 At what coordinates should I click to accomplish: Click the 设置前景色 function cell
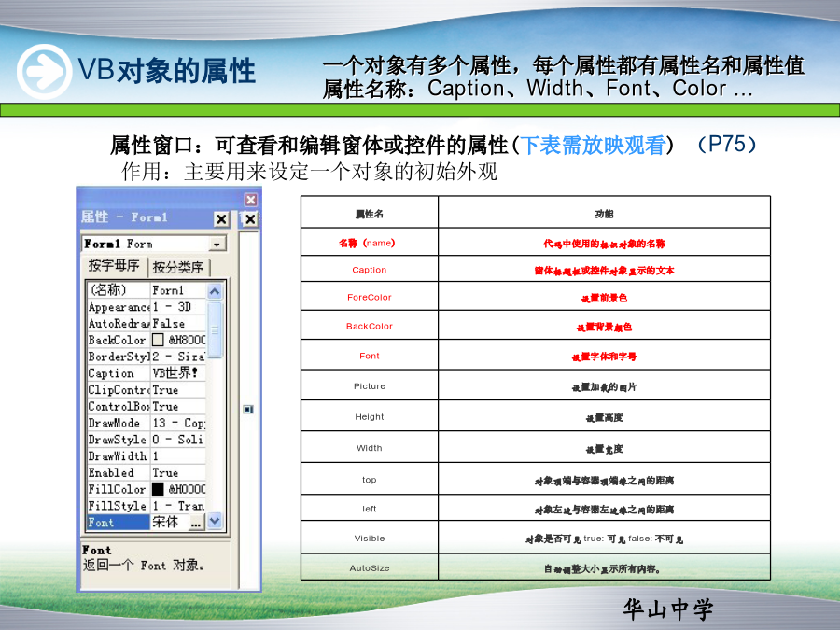[604, 298]
